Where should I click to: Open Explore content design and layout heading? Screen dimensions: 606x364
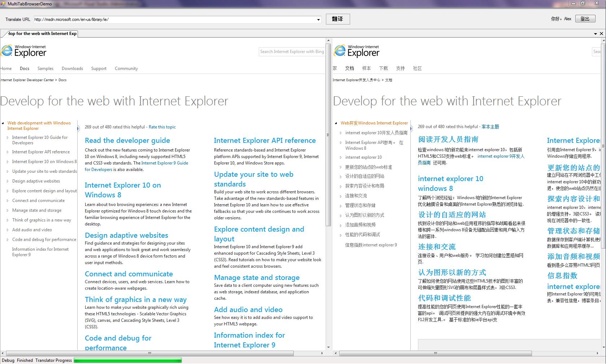[x=259, y=234]
